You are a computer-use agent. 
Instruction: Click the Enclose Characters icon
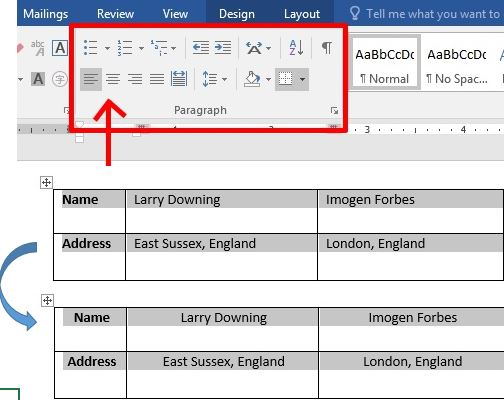(x=60, y=79)
